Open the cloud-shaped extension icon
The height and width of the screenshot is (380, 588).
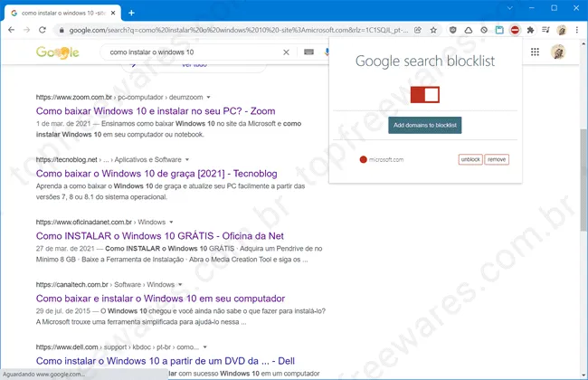469,30
